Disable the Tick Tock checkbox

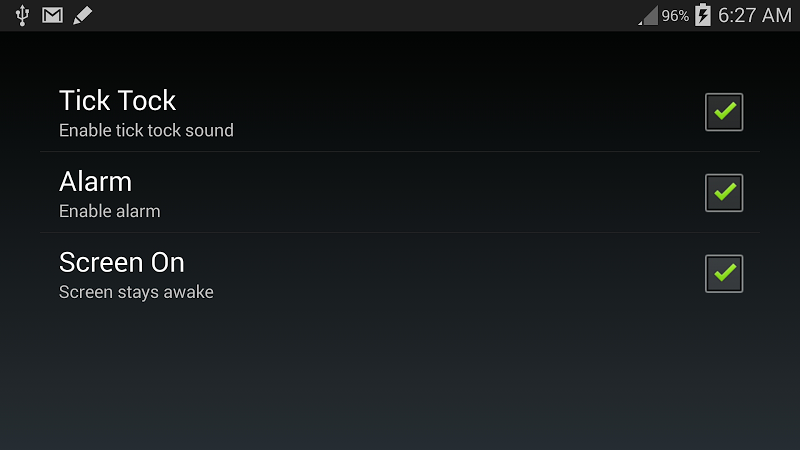(x=724, y=112)
